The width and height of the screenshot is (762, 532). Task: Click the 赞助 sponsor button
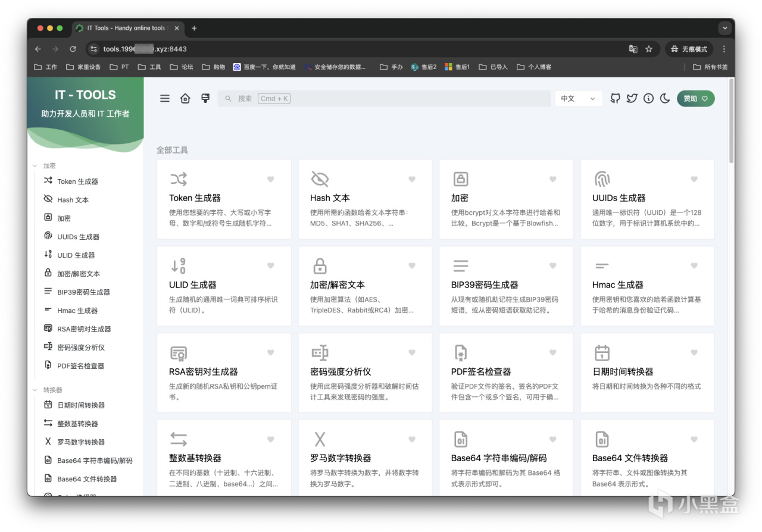coord(695,99)
